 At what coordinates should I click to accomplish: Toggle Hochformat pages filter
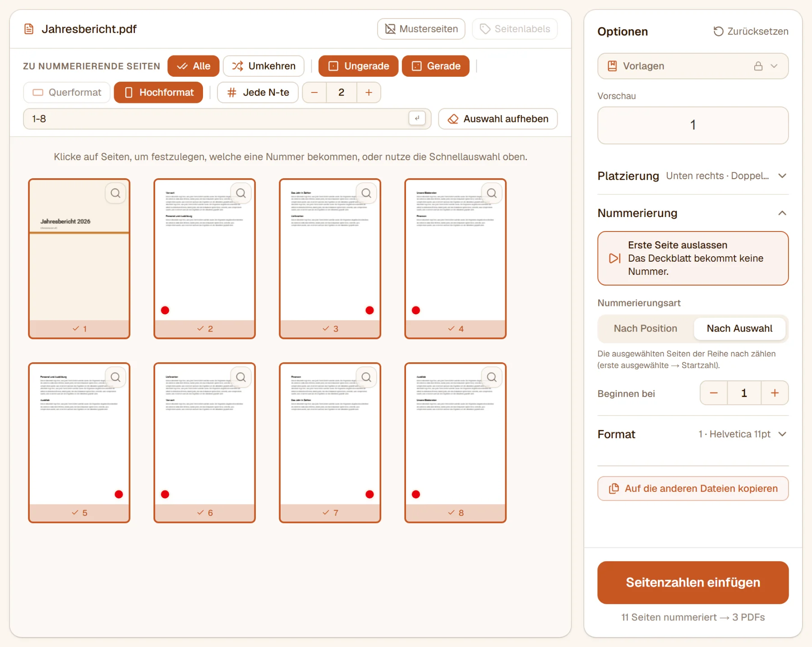point(158,92)
